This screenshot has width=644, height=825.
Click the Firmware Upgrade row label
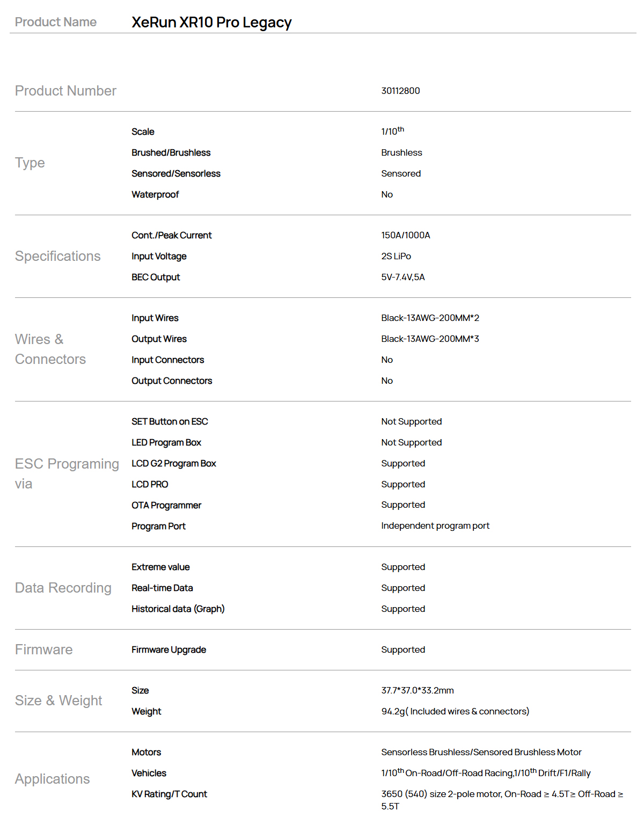pyautogui.click(x=169, y=649)
